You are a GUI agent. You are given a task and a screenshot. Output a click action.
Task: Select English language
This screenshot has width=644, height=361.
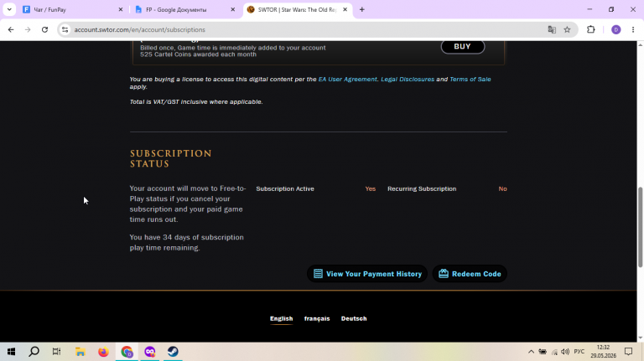(282, 319)
